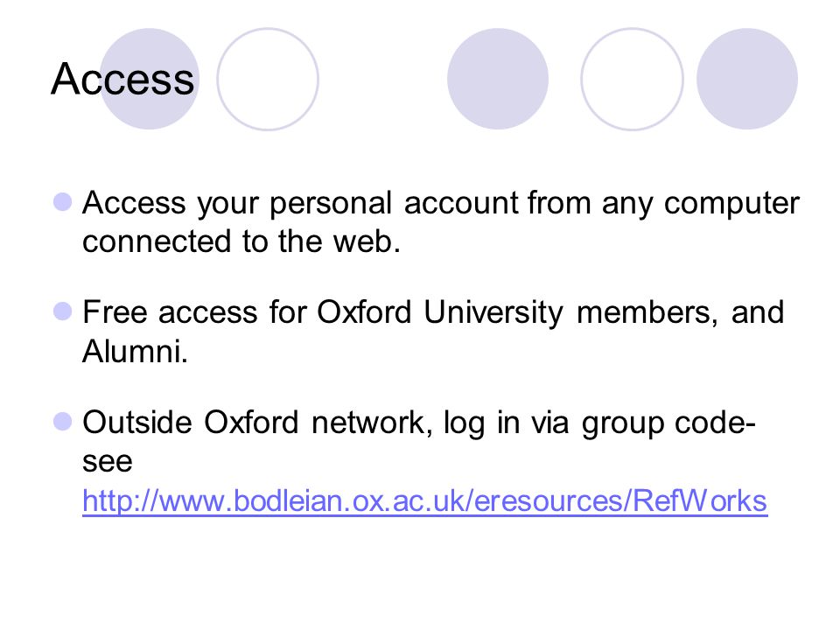The image size is (840, 630).
Task: Click the filled lavender circle behind the title
Action: [x=150, y=79]
